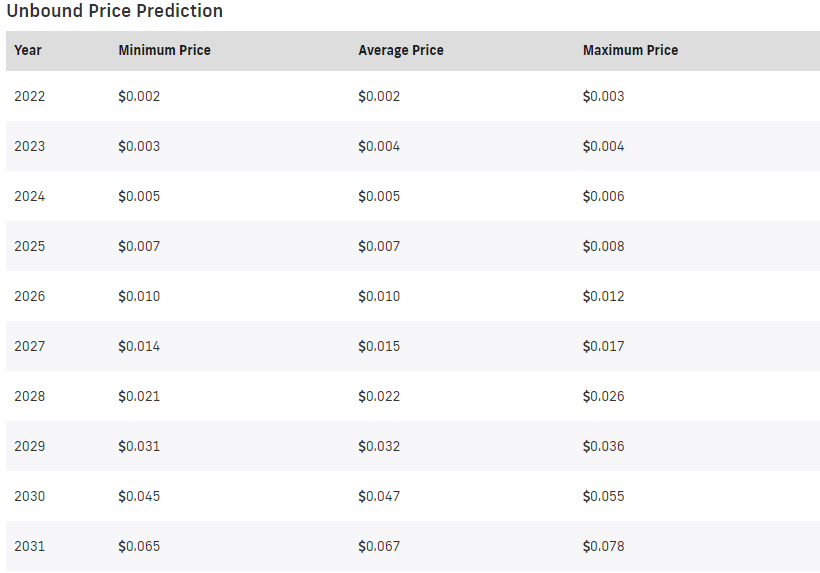Viewport: 820px width, 573px height.
Task: Click the 2025 year cell
Action: [x=29, y=246]
